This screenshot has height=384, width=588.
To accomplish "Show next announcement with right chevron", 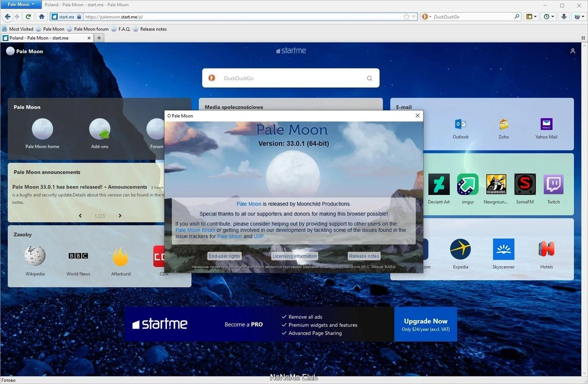I will 120,216.
